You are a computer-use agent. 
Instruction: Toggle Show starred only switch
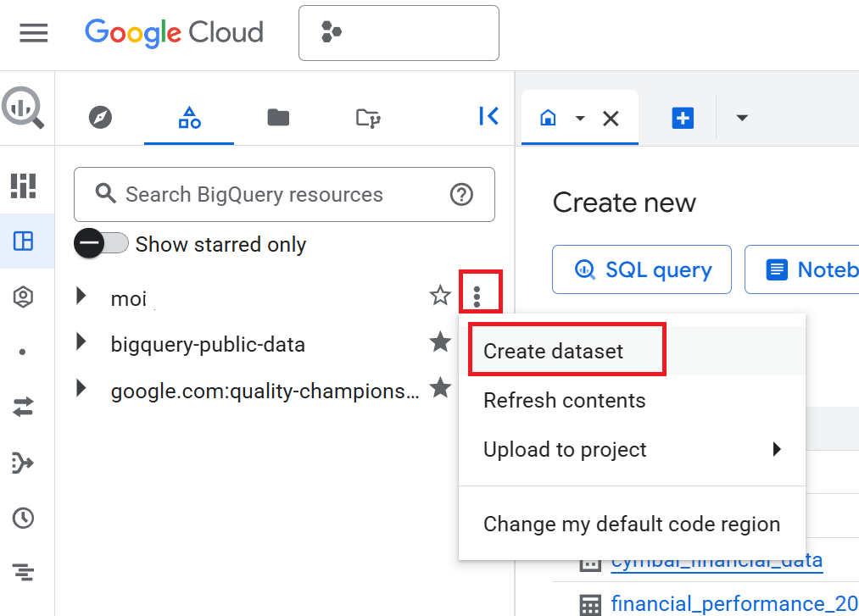coord(101,244)
